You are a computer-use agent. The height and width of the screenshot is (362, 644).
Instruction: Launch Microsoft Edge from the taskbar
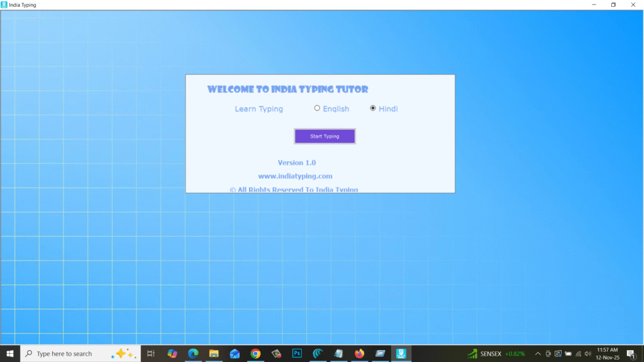click(192, 353)
